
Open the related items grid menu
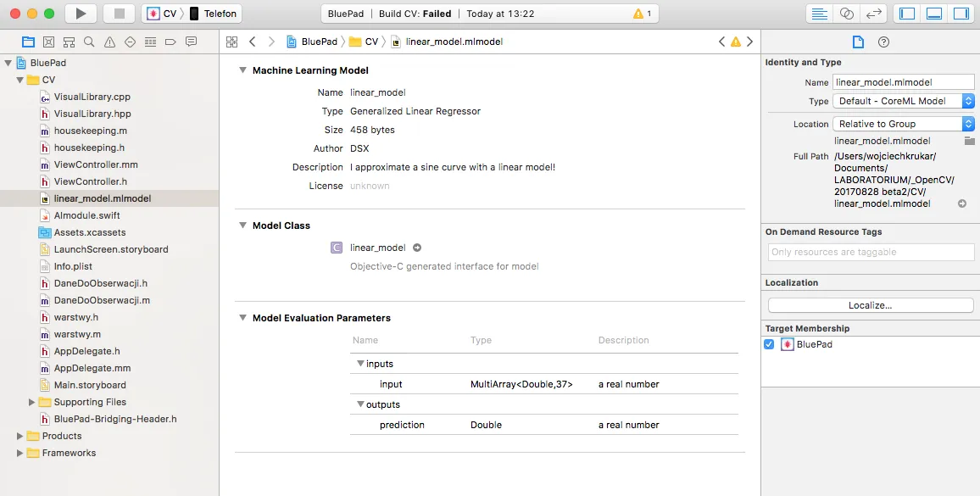(232, 42)
